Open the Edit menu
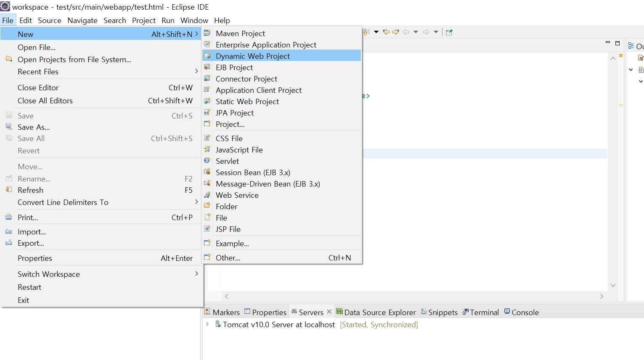 point(26,21)
